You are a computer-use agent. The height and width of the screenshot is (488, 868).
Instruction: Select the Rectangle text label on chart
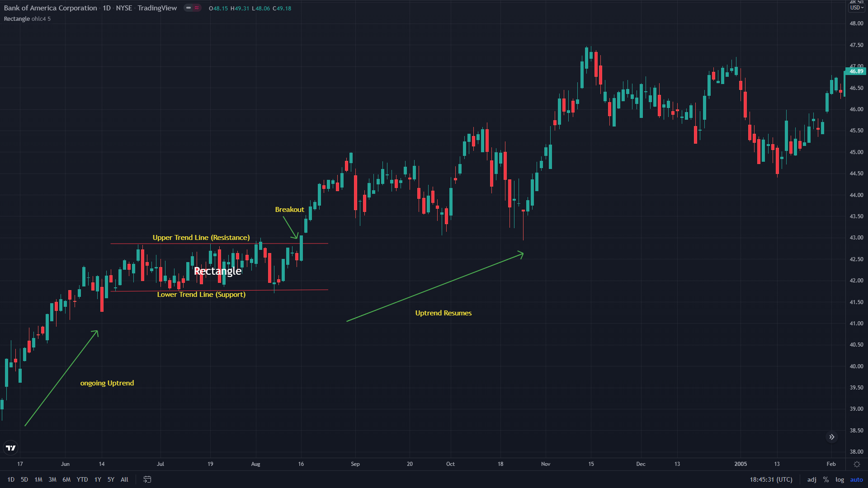coord(217,271)
